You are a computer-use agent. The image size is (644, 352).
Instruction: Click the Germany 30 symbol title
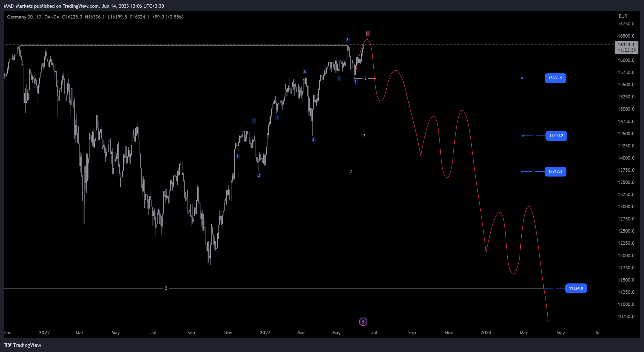pos(20,17)
